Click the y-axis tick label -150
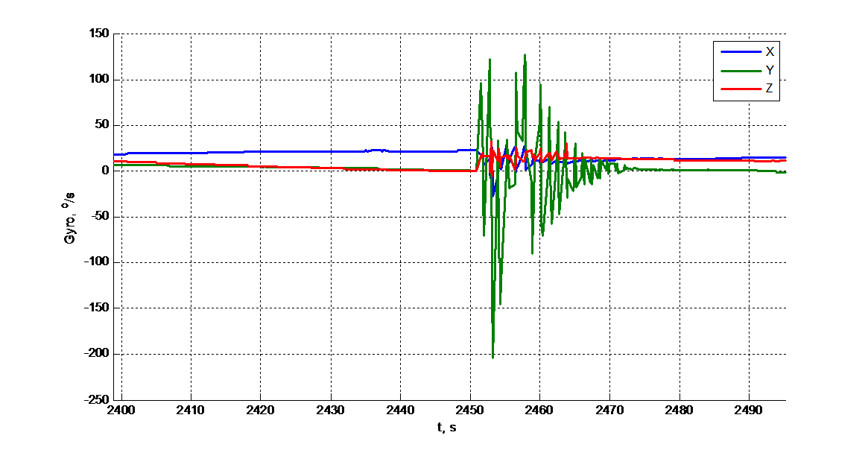The height and width of the screenshot is (450, 868). point(96,308)
